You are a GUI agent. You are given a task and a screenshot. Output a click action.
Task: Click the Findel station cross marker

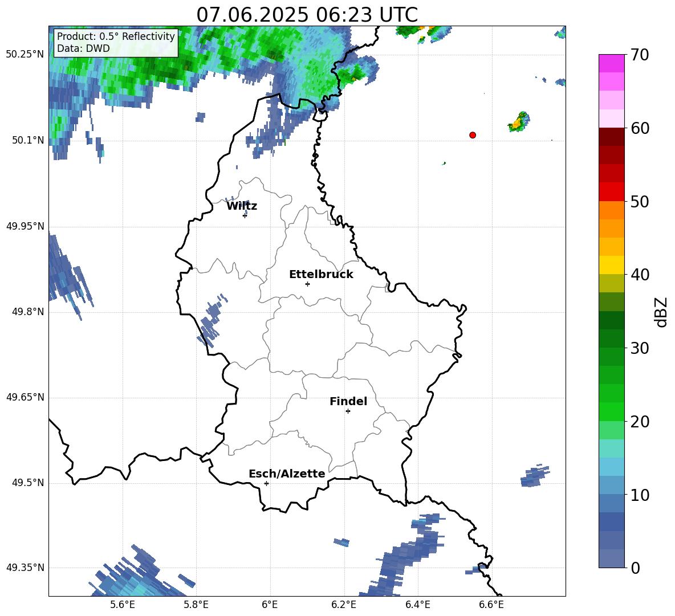[348, 411]
